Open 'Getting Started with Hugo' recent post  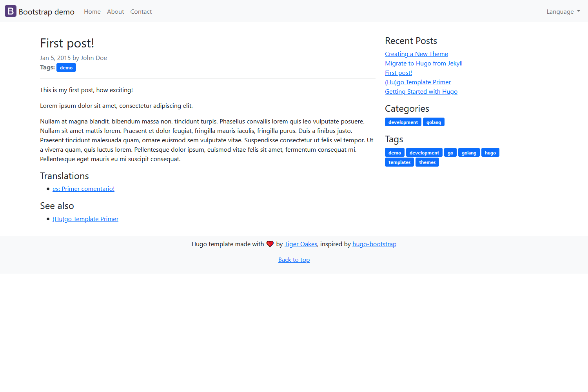pyautogui.click(x=421, y=92)
